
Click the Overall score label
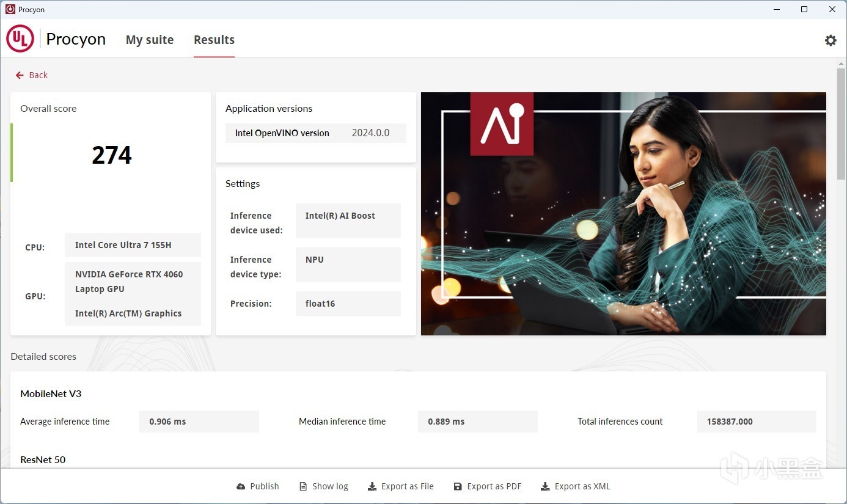tap(48, 109)
